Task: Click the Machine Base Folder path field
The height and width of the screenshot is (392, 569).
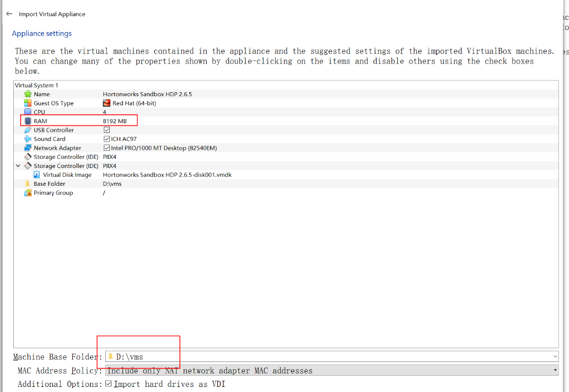Action: tap(332, 356)
